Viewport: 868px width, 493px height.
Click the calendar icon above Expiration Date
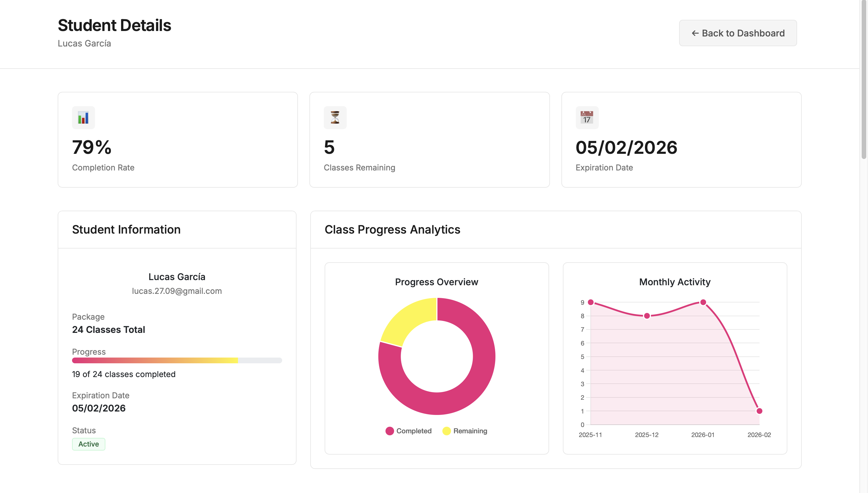click(587, 117)
